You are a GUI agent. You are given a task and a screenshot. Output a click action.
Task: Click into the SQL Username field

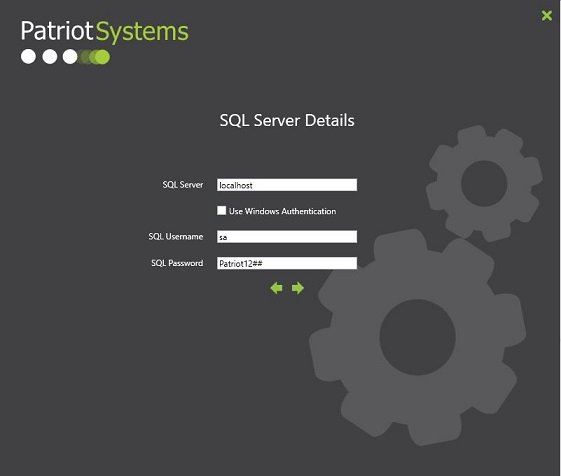(x=287, y=237)
